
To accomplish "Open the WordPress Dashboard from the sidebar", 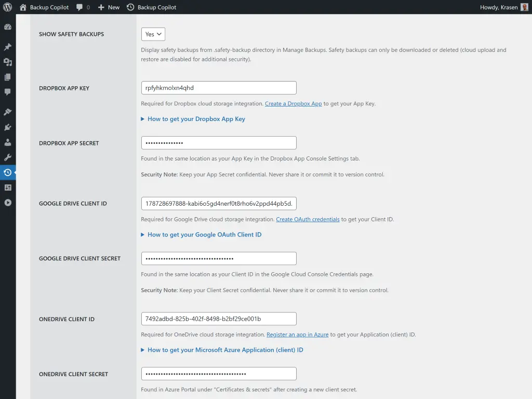I will click(8, 26).
